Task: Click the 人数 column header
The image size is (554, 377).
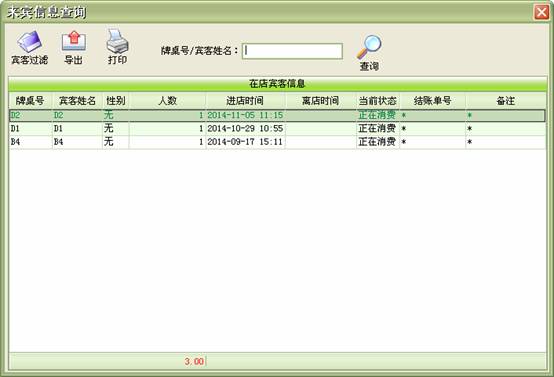Action: coord(167,101)
